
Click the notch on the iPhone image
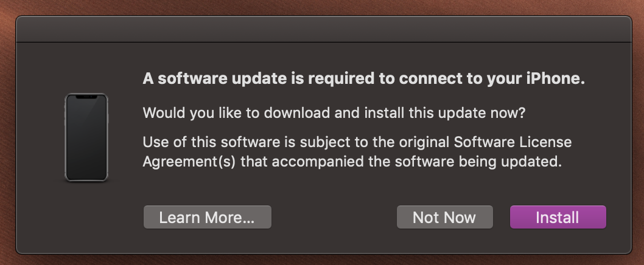(x=86, y=97)
